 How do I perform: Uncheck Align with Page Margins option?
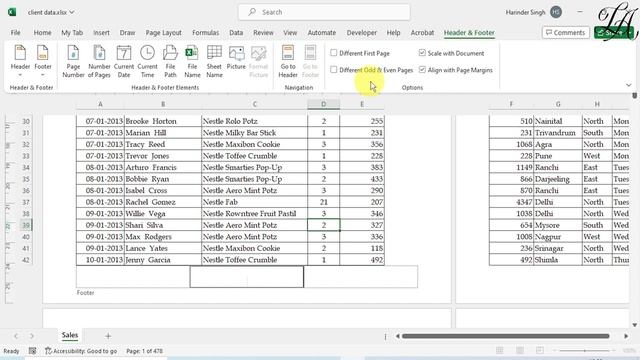click(x=422, y=70)
